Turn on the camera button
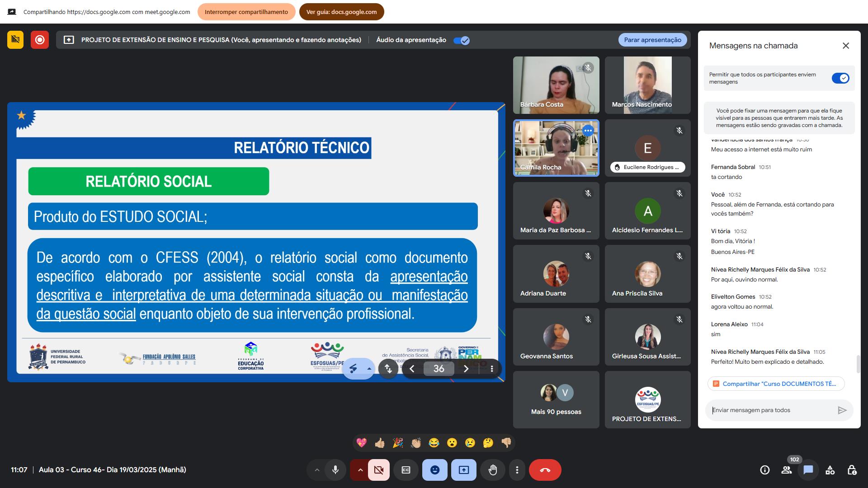This screenshot has height=488, width=868. coord(379,470)
